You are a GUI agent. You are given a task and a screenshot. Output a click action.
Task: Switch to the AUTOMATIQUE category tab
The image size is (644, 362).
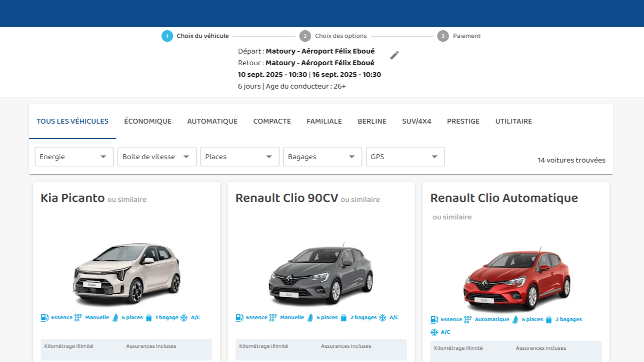coord(212,122)
